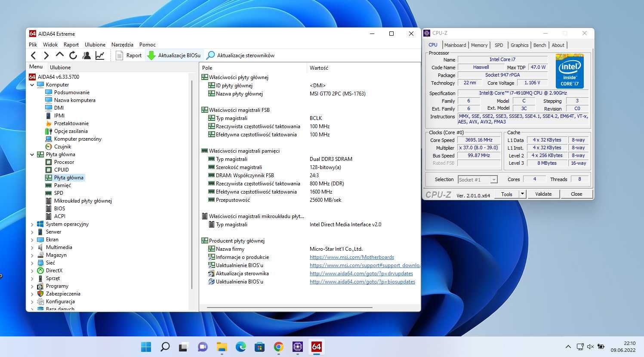Collapse the Płyta główna tree node
644x357 pixels.
pyautogui.click(x=32, y=154)
